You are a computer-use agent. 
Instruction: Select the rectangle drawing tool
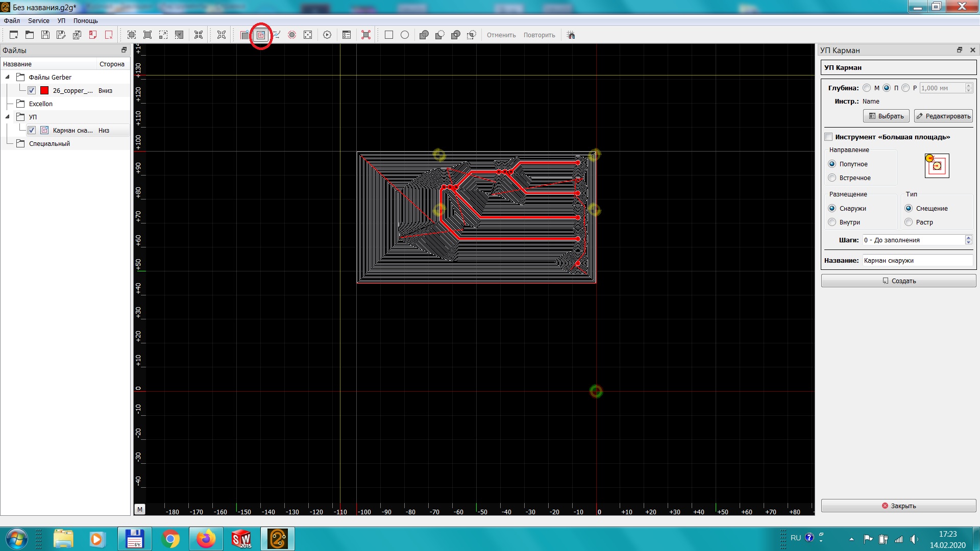point(389,35)
